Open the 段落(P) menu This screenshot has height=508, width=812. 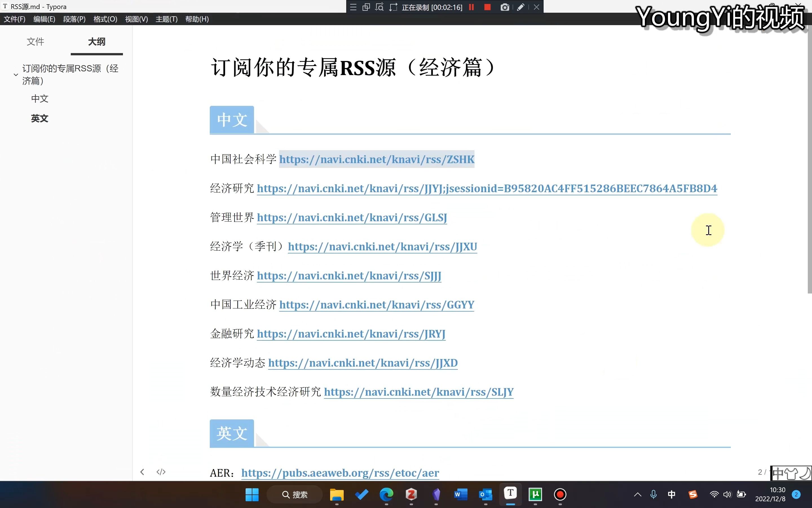[x=74, y=19]
